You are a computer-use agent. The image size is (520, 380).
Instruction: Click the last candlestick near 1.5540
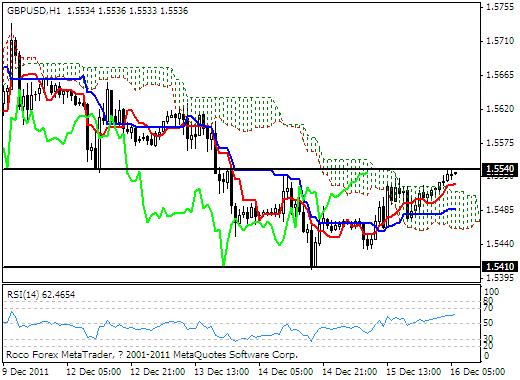(x=455, y=173)
